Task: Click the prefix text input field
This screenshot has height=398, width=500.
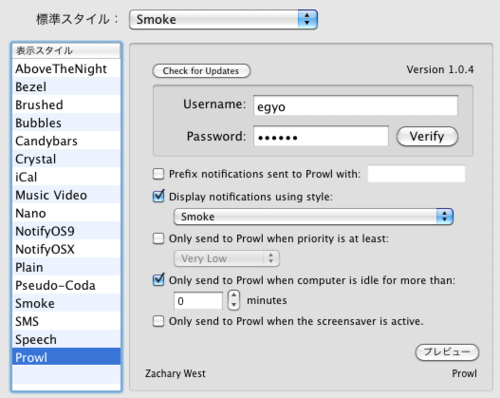Action: tap(416, 174)
